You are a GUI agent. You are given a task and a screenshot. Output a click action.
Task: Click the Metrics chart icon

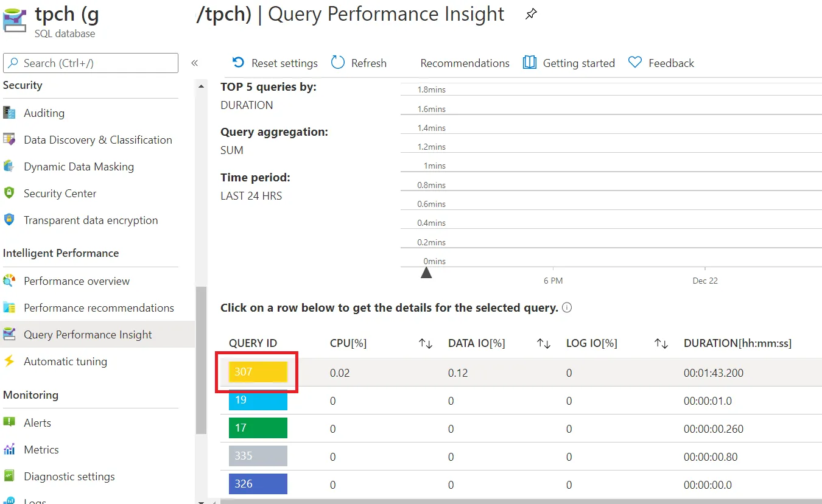pyautogui.click(x=9, y=449)
